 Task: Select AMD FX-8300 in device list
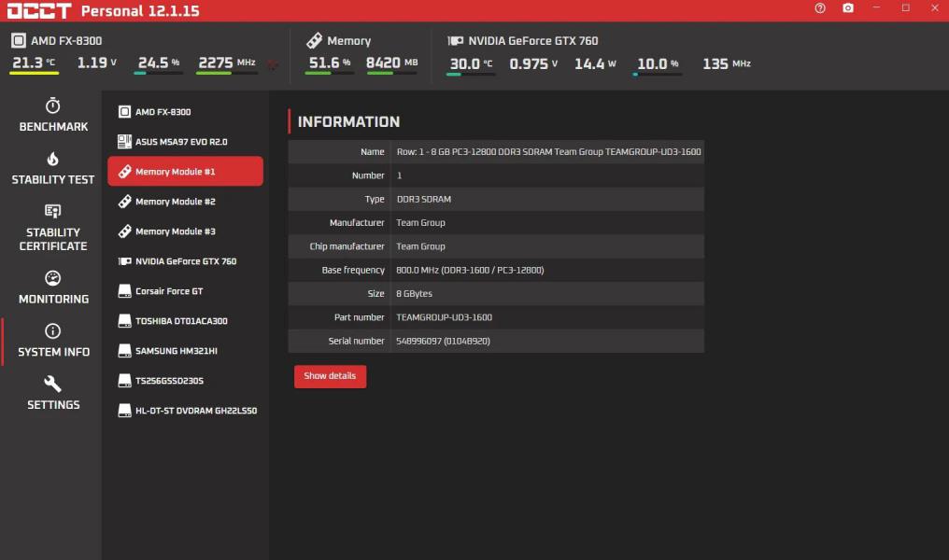pos(185,112)
